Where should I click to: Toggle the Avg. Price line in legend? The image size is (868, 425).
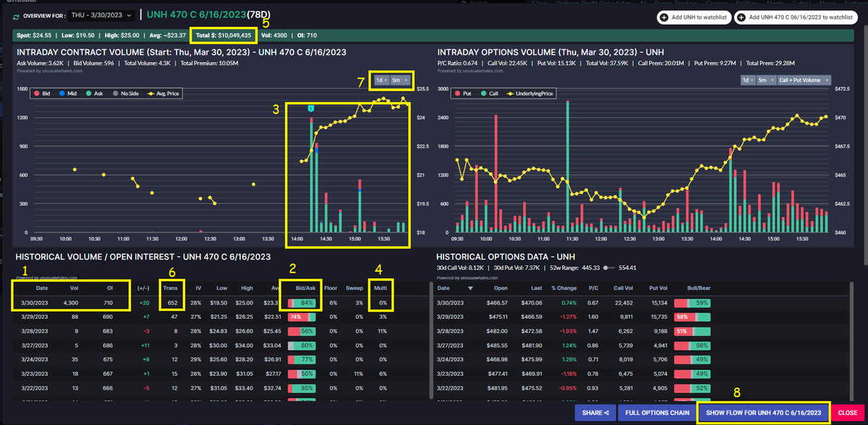click(x=164, y=93)
